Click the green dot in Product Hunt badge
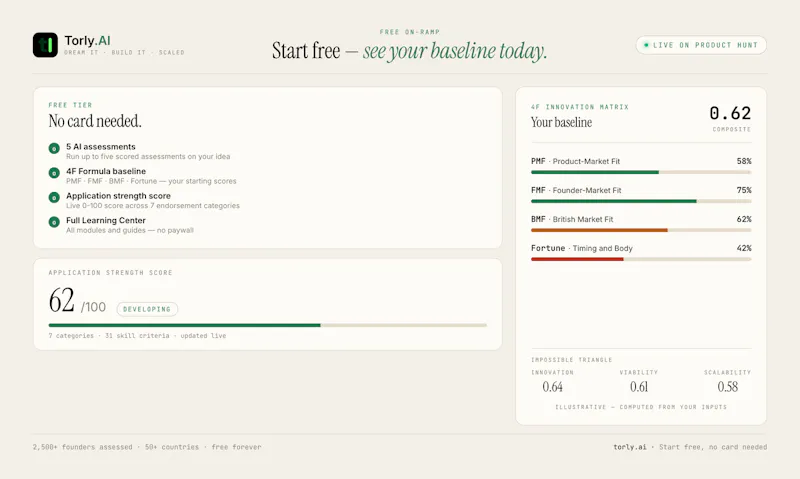The height and width of the screenshot is (479, 800). click(646, 45)
